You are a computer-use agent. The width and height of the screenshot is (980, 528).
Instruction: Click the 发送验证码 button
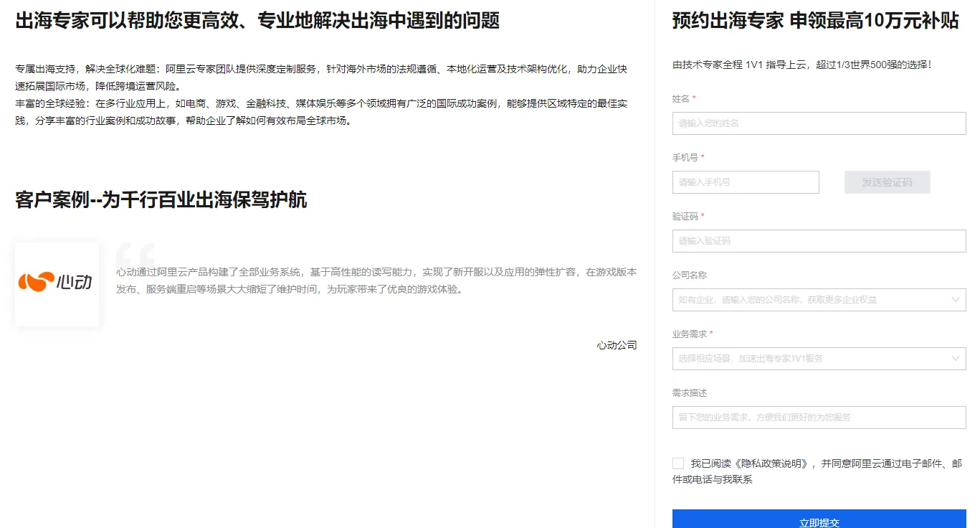point(887,181)
